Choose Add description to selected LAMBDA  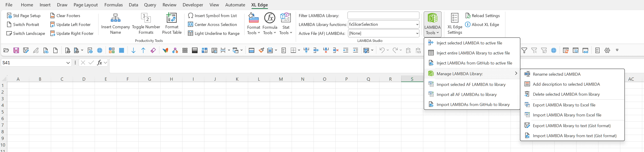[x=572, y=84]
